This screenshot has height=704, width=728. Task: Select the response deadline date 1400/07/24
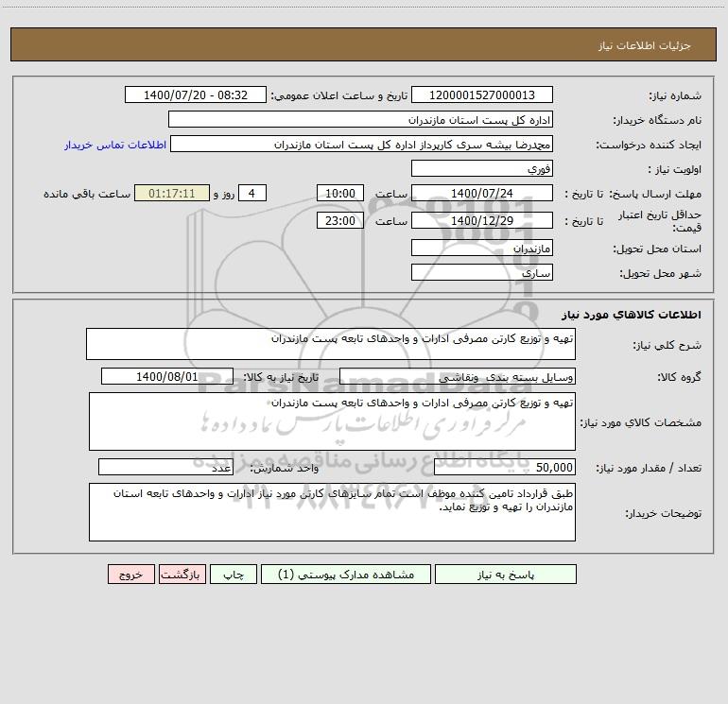click(x=482, y=193)
